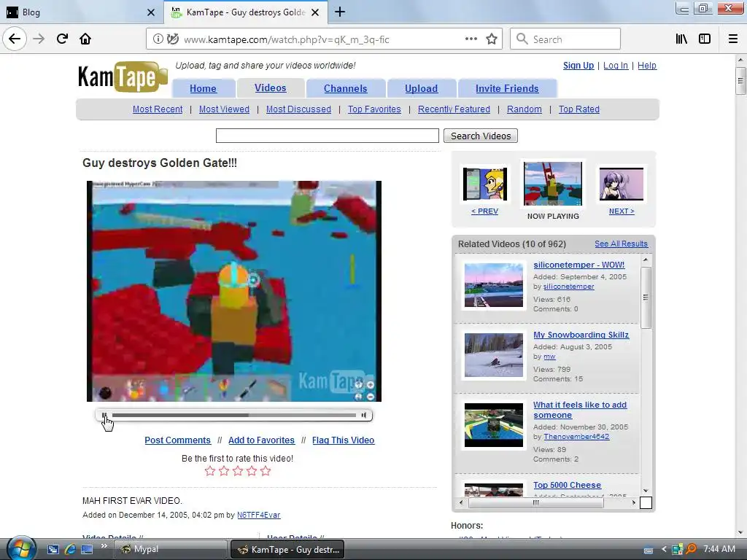
Task: Open the Invite Friends tab
Action: point(507,88)
